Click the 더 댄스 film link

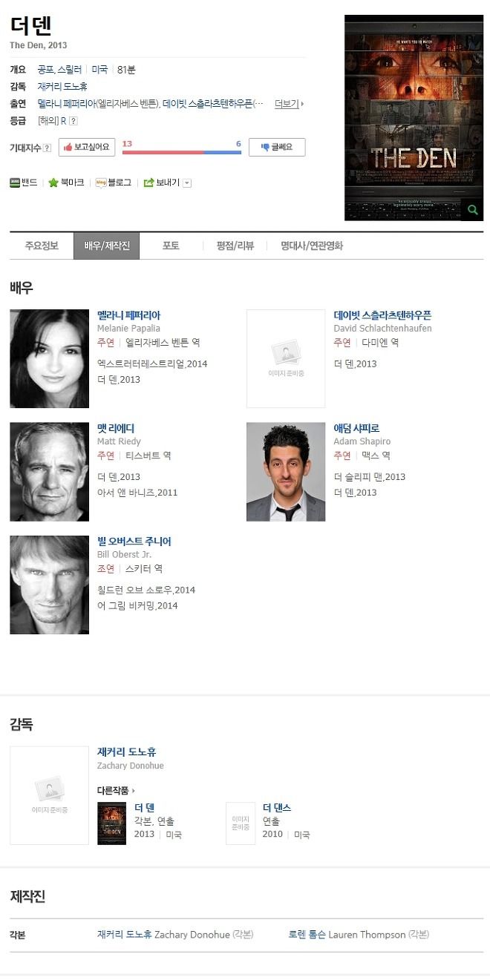click(277, 807)
